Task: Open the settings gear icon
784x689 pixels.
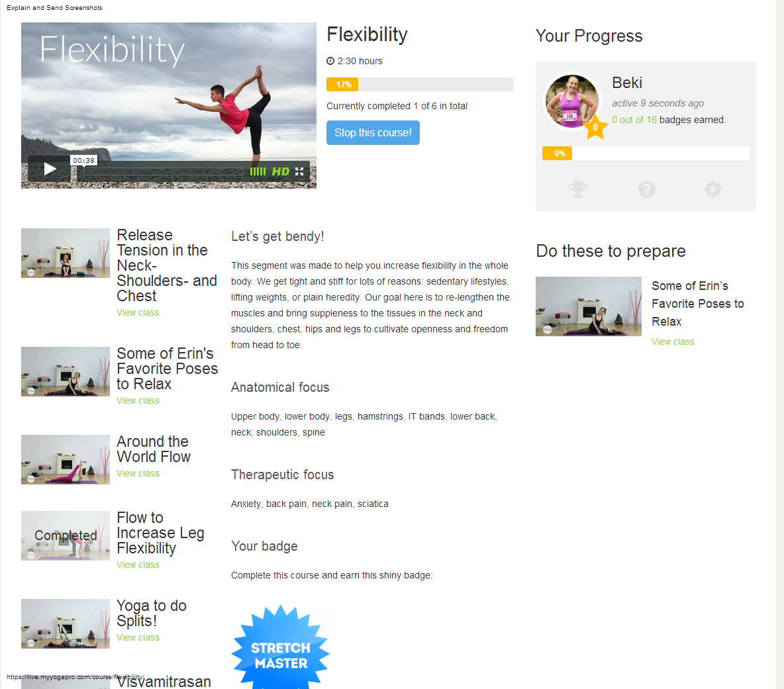Action: 713,189
